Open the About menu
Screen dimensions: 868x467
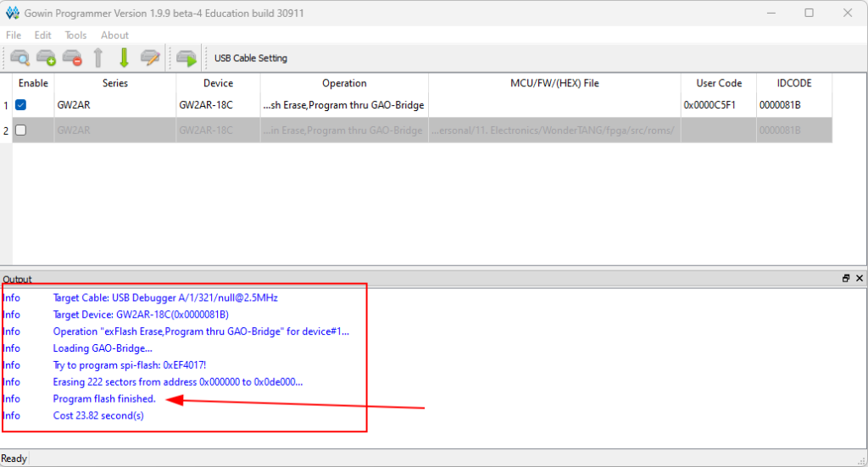click(x=114, y=35)
